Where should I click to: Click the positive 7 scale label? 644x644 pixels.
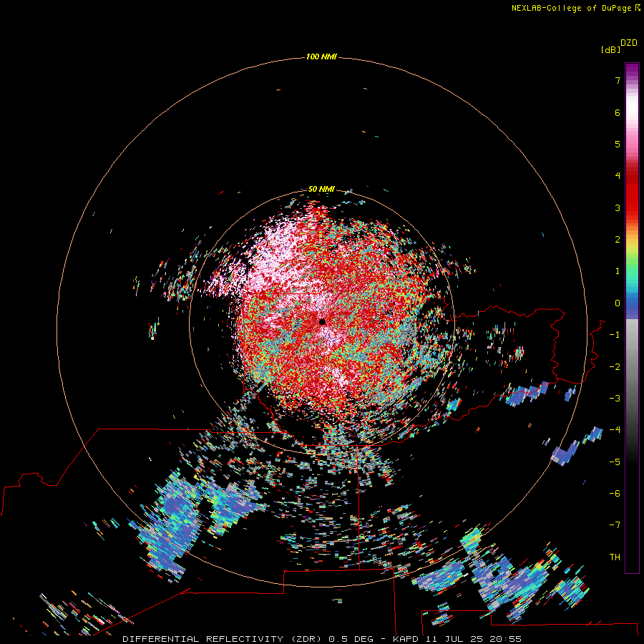click(618, 80)
